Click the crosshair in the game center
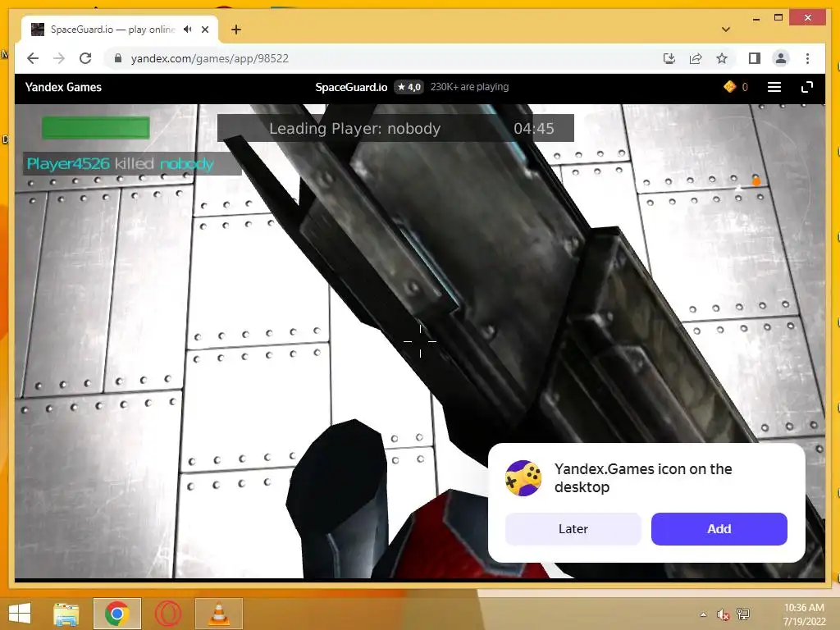840x630 pixels. [420, 341]
